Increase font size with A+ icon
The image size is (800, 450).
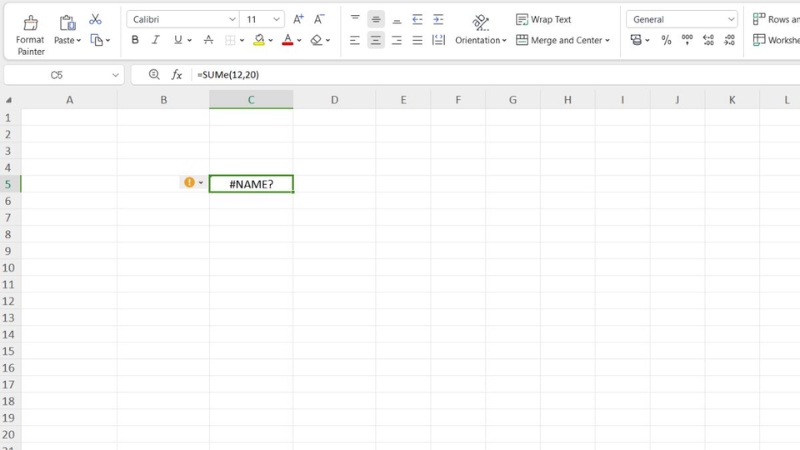click(298, 19)
